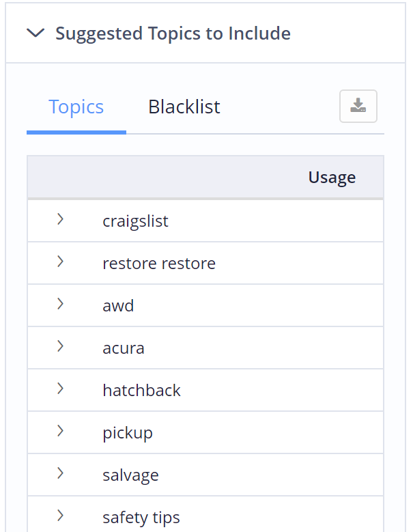Expand the restore restore topic chevron

(x=60, y=262)
